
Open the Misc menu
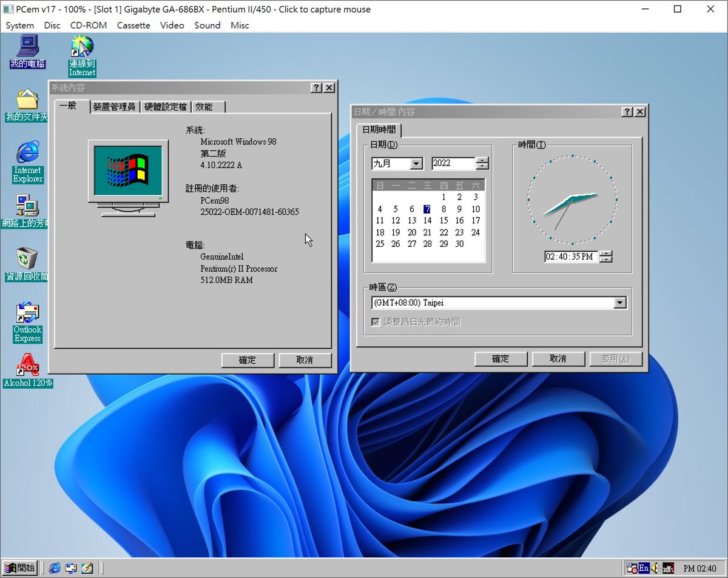click(240, 25)
